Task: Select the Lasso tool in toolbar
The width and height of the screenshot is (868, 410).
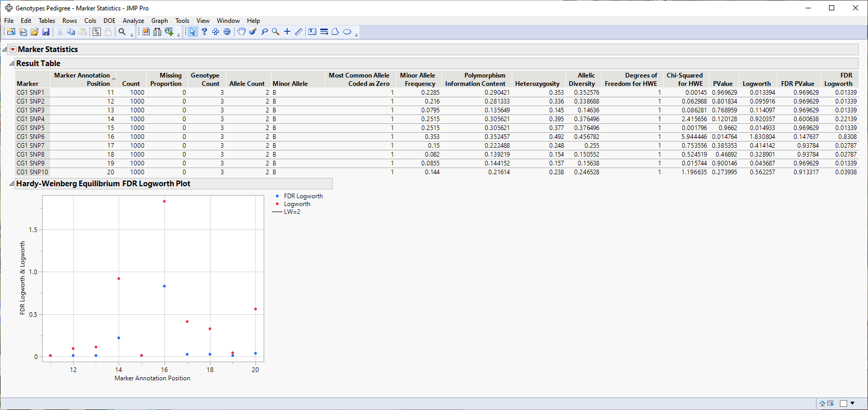Action: [x=264, y=32]
